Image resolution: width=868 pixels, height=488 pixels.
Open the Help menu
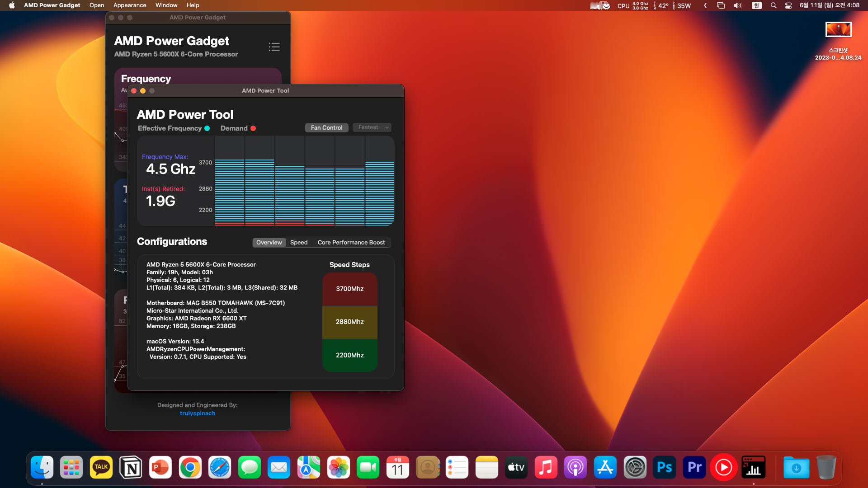coord(193,5)
